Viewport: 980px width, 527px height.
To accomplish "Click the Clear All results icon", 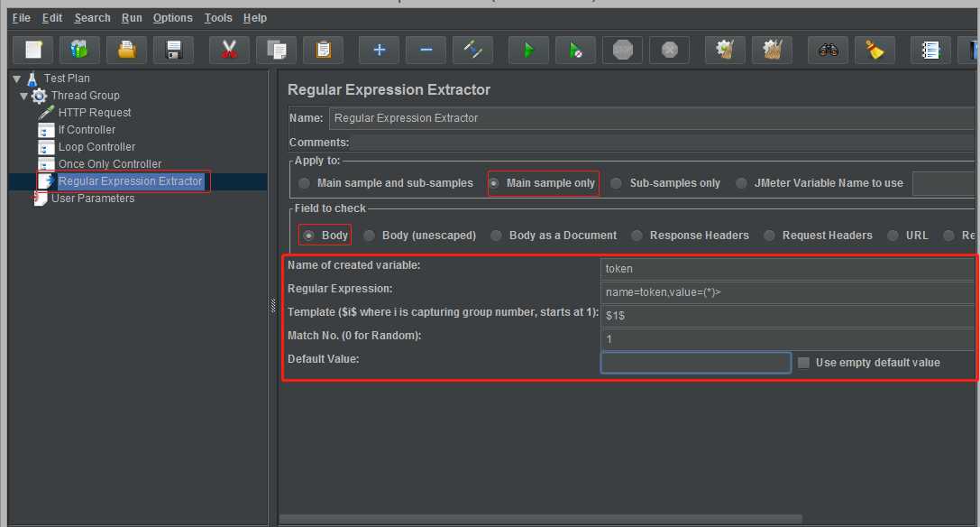I will (x=772, y=50).
